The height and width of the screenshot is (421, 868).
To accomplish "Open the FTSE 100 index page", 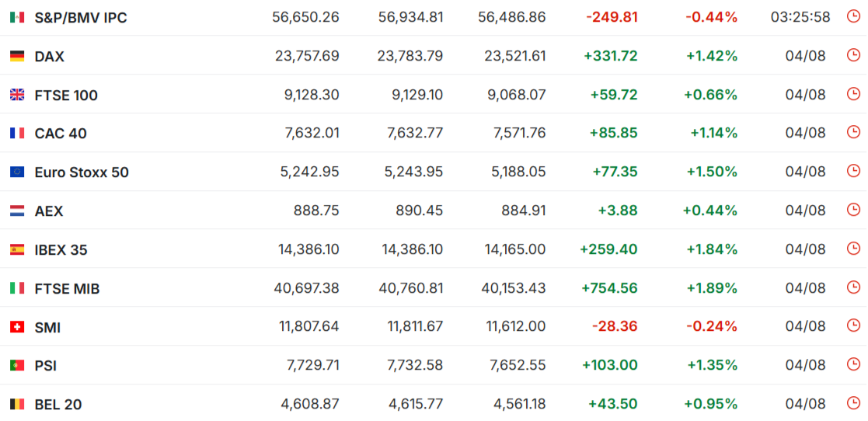I will click(x=66, y=96).
